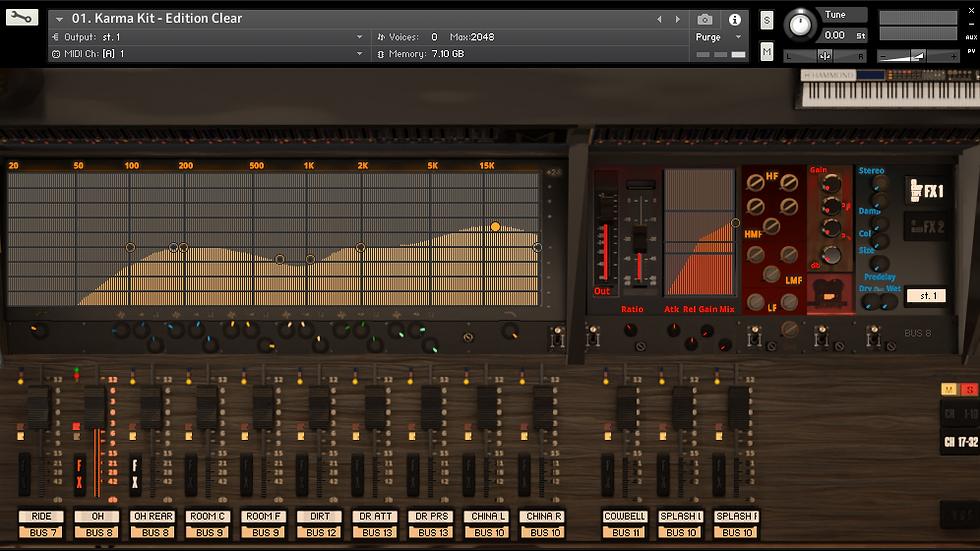Toggle the RIDE channel FX button

[24, 473]
